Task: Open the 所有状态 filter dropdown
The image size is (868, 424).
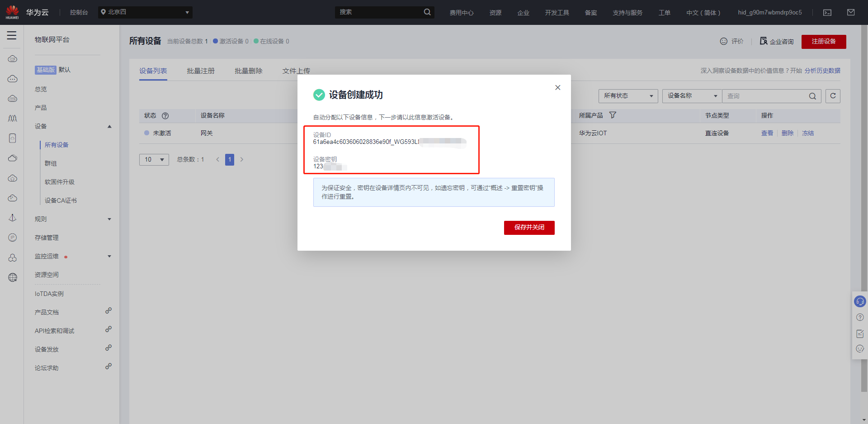Action: [628, 96]
